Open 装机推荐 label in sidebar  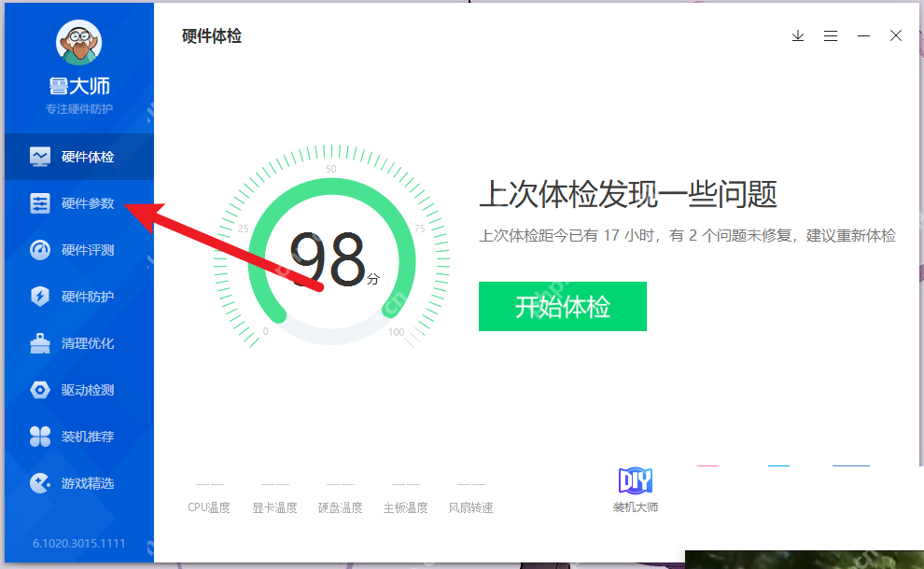click(88, 437)
